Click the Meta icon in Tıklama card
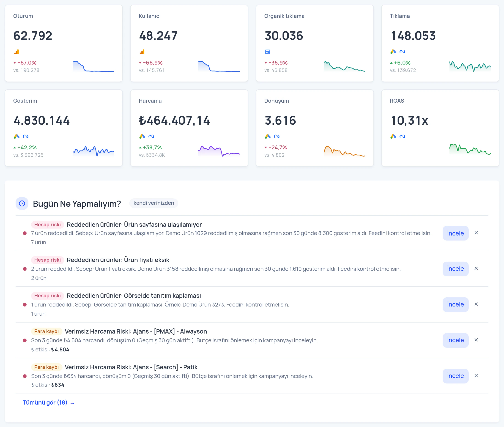 pos(402,52)
